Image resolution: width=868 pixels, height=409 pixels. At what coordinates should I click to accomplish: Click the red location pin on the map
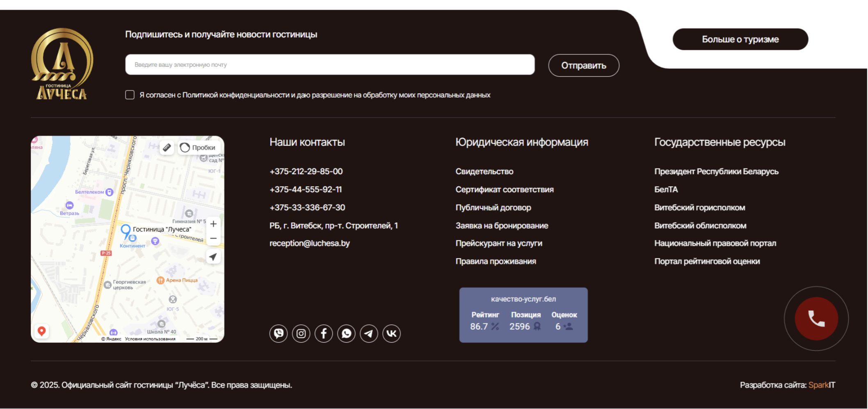(x=42, y=331)
